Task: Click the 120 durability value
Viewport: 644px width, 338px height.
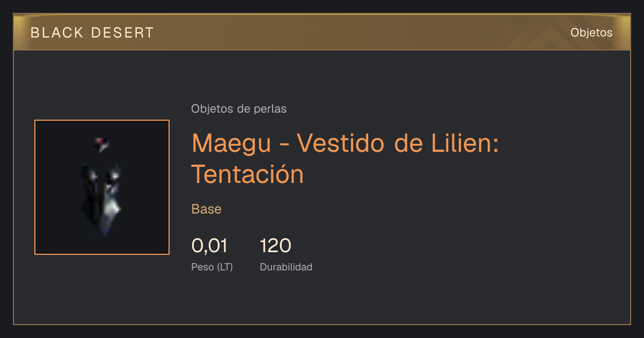Action: (x=275, y=246)
